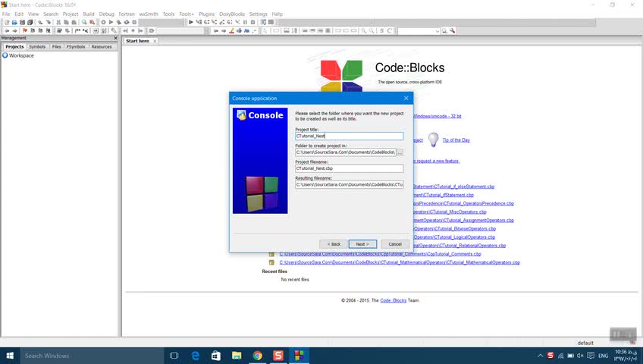Close the Start here tab

pyautogui.click(x=155, y=41)
